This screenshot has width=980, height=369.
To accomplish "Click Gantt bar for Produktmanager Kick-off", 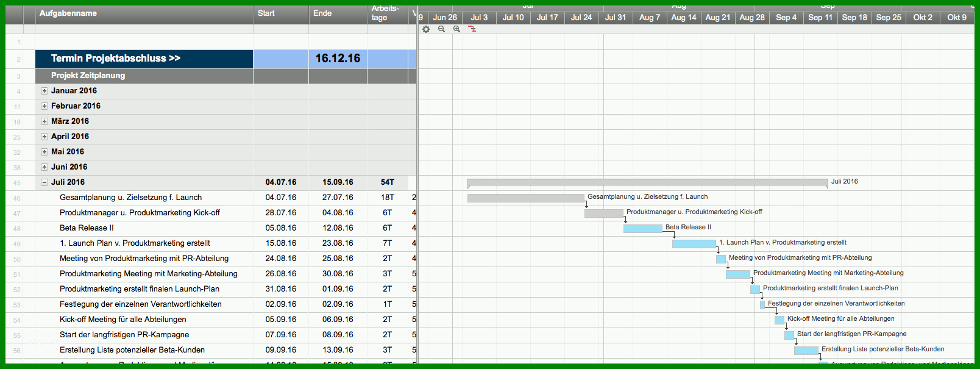I will pyautogui.click(x=604, y=213).
